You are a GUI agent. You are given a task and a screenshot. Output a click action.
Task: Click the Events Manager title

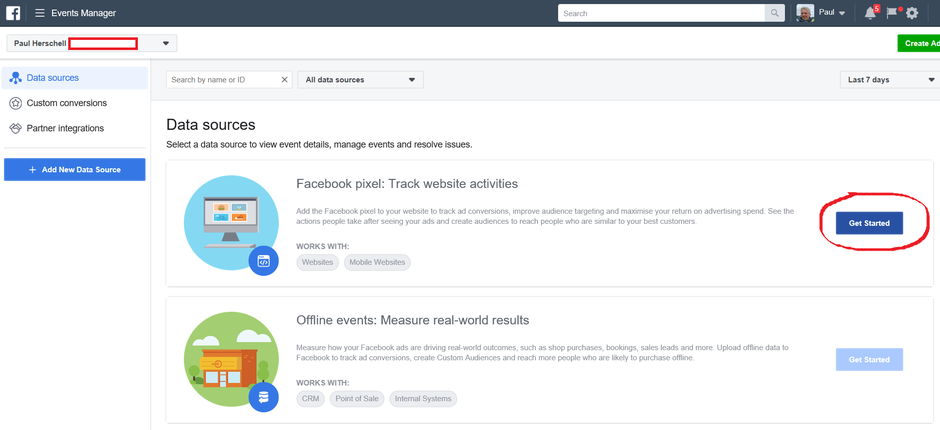(84, 13)
